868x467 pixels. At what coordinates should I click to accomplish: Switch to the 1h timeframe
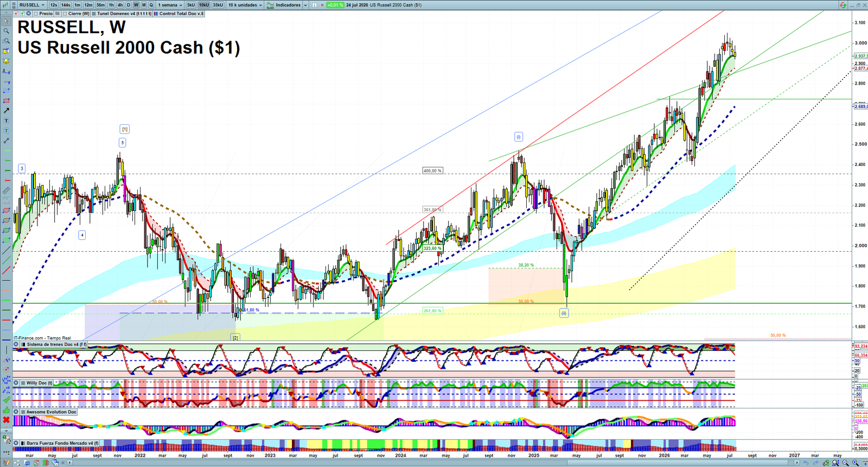[x=111, y=5]
